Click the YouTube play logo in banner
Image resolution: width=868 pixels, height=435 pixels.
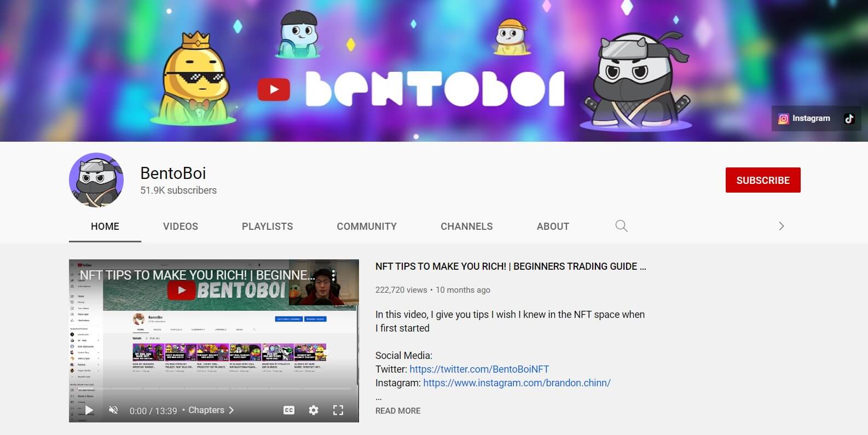tap(274, 89)
